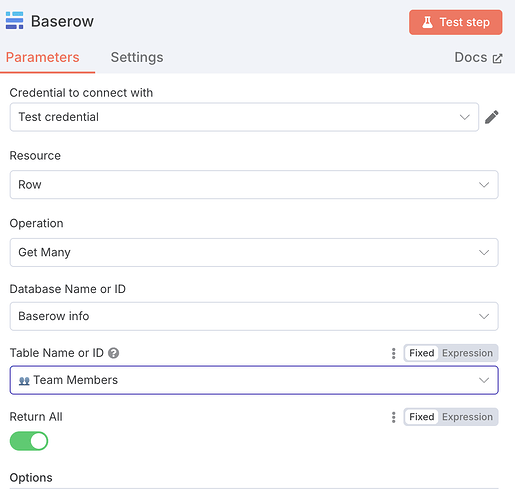
Task: Expand the Test credential dropdown
Action: [244, 117]
